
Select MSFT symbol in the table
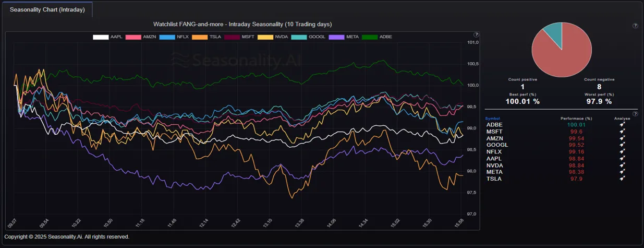click(495, 132)
